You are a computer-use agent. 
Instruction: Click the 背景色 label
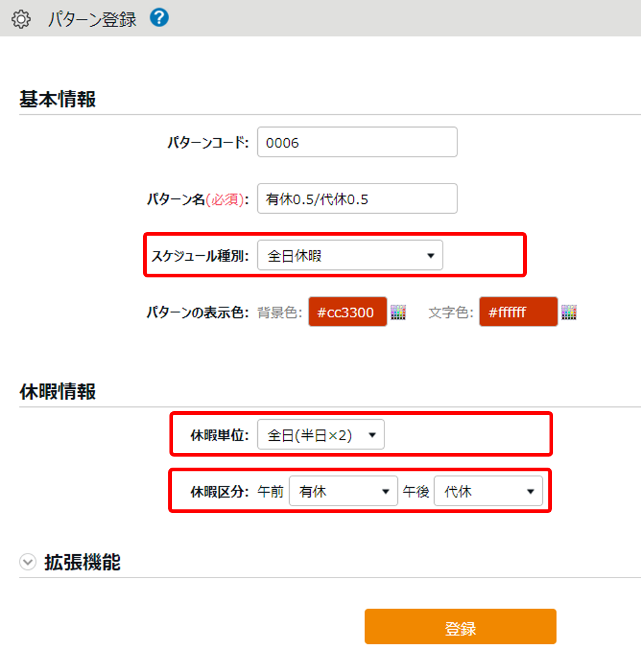279,312
